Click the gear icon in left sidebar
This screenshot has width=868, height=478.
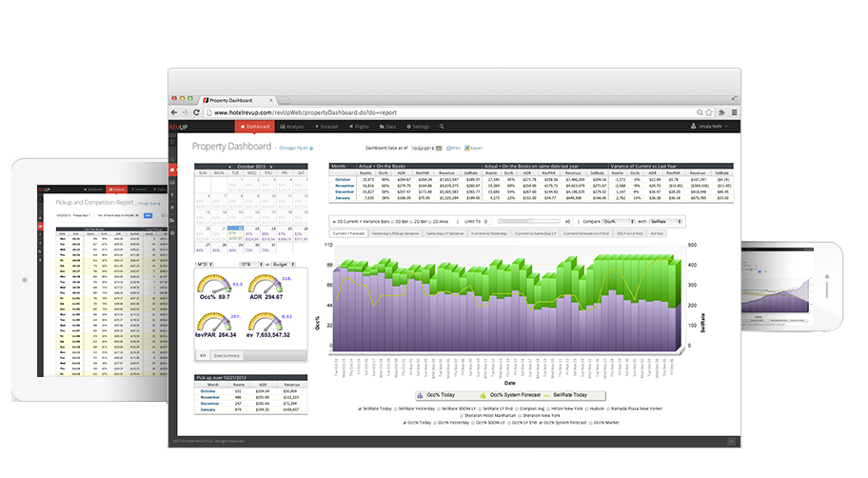[x=172, y=233]
